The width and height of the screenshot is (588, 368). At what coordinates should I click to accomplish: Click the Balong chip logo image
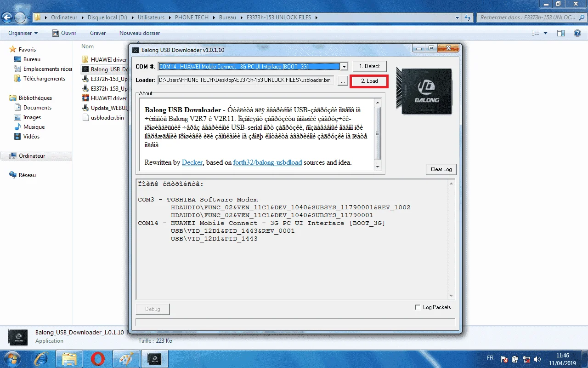point(424,91)
